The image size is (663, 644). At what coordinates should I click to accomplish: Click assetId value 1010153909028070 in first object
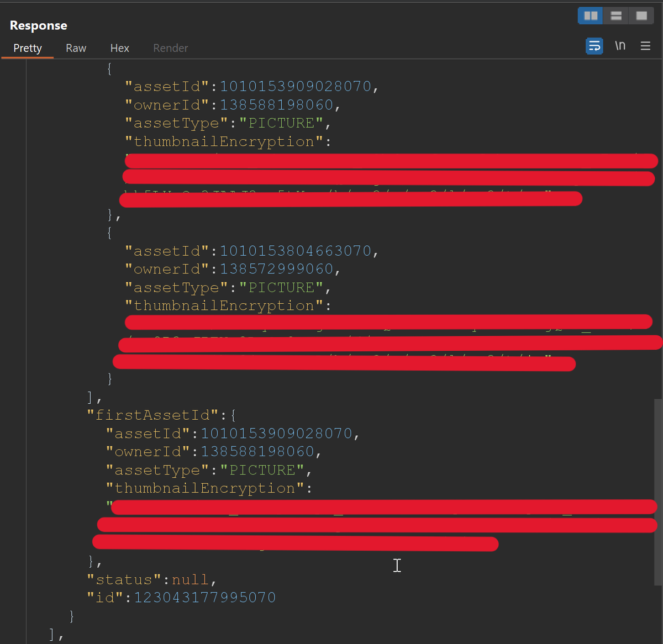296,87
